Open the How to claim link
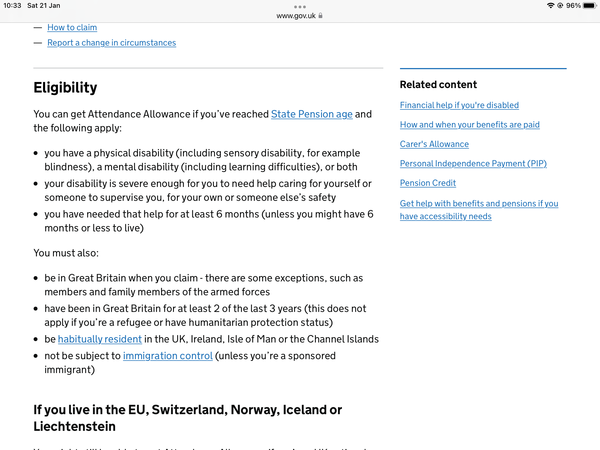600x450 pixels. pos(72,28)
